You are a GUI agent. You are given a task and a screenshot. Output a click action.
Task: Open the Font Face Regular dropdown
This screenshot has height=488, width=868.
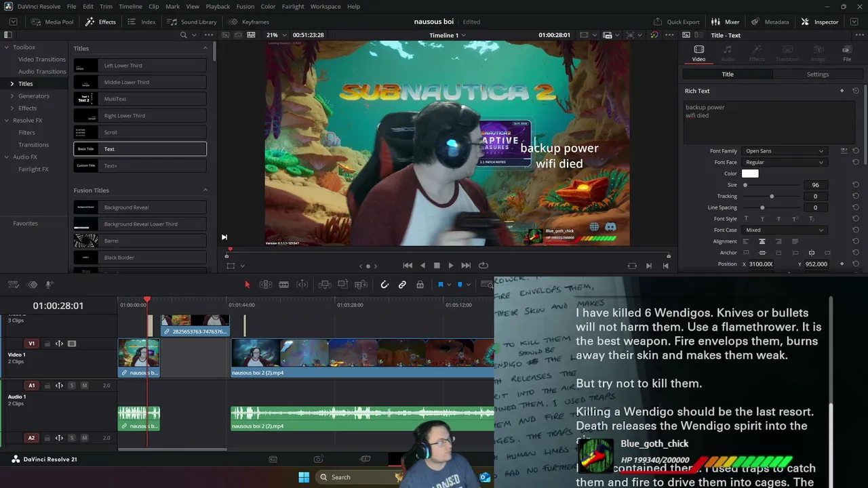pyautogui.click(x=784, y=163)
